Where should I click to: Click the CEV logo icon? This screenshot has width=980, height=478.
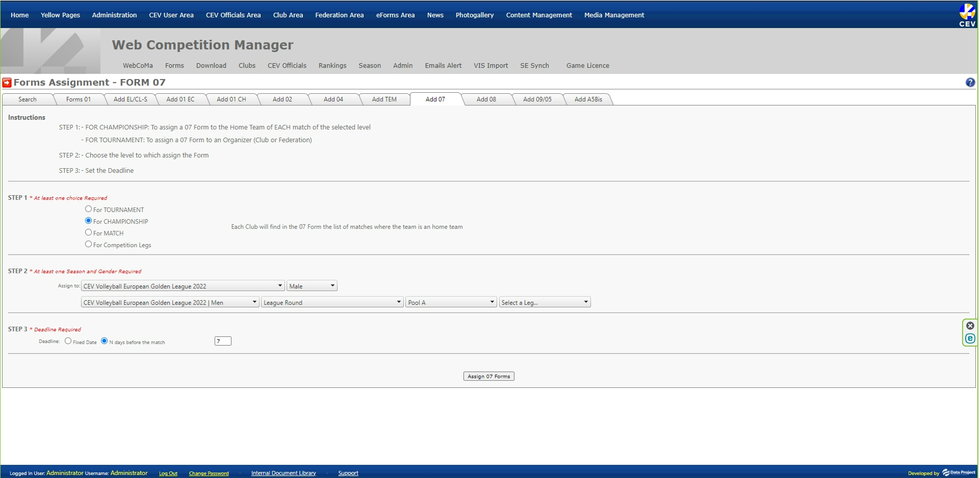966,14
